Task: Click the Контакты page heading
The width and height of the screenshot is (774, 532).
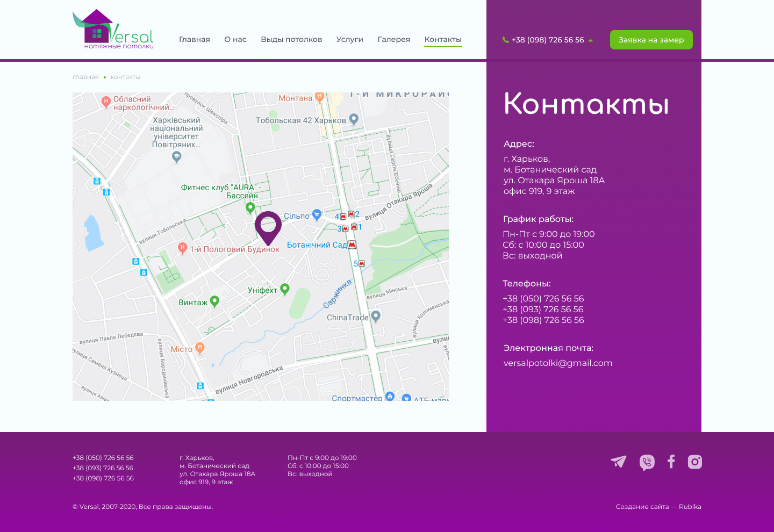Action: (586, 104)
